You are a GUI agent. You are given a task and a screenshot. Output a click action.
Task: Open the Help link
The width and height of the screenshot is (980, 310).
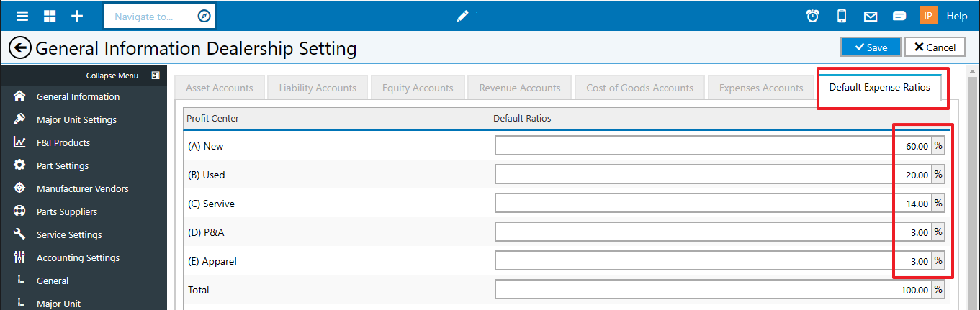pyautogui.click(x=957, y=16)
